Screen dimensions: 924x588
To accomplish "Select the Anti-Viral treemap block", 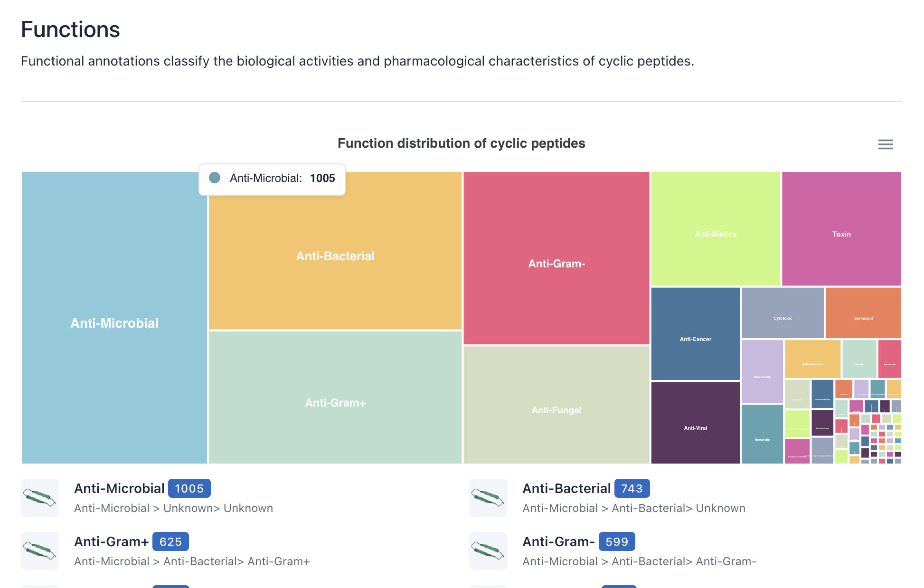I will coord(696,423).
